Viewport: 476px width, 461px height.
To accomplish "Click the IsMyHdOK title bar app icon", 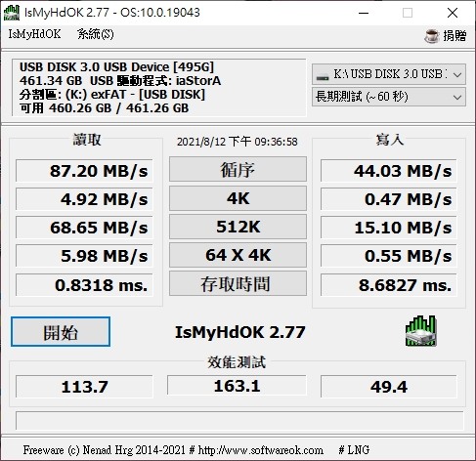I will coord(12,13).
